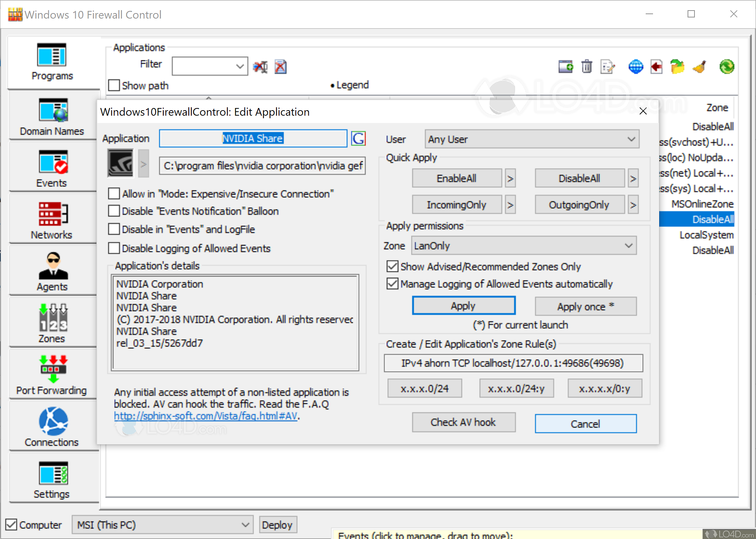Select LocalSystem in the Zone list
756x539 pixels.
pos(706,235)
